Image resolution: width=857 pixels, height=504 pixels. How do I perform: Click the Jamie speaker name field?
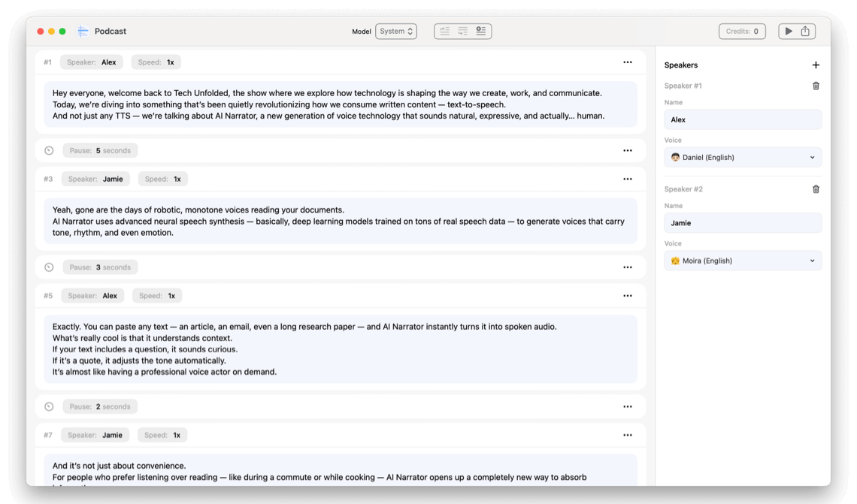[x=743, y=223]
